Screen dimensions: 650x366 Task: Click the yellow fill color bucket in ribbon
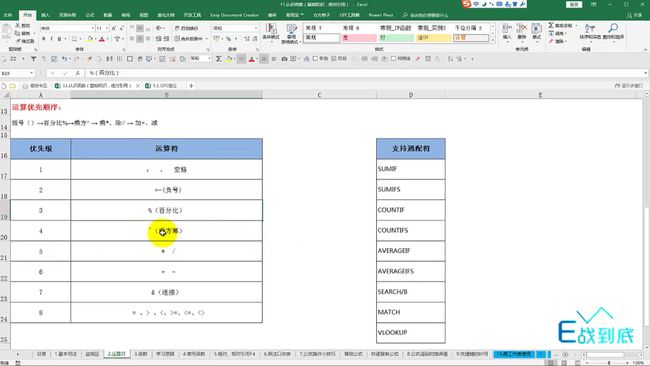click(90, 39)
